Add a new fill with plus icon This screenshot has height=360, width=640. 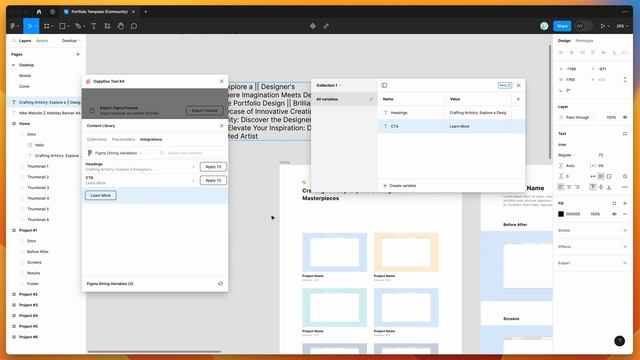(625, 203)
